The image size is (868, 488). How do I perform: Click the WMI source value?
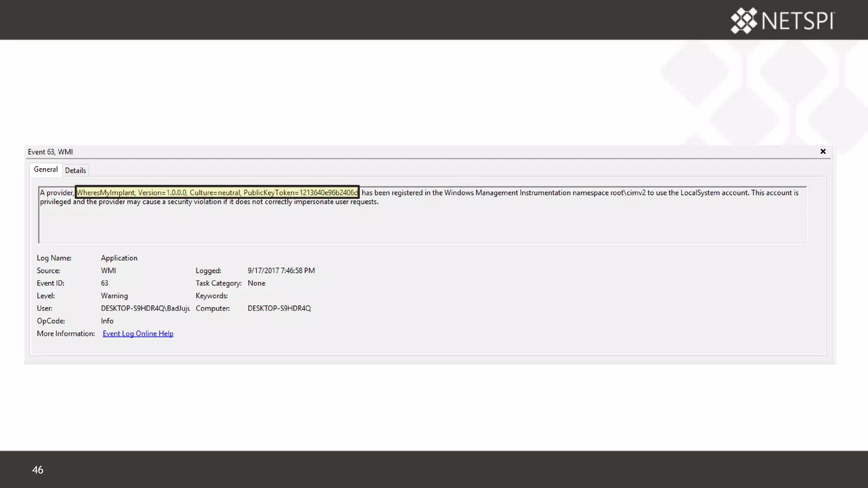click(x=108, y=271)
